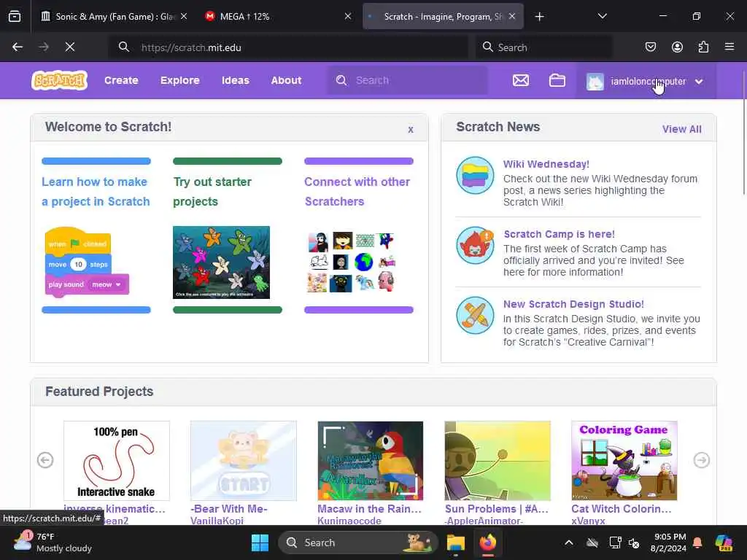Close the Sonic & Amy tab

184,17
